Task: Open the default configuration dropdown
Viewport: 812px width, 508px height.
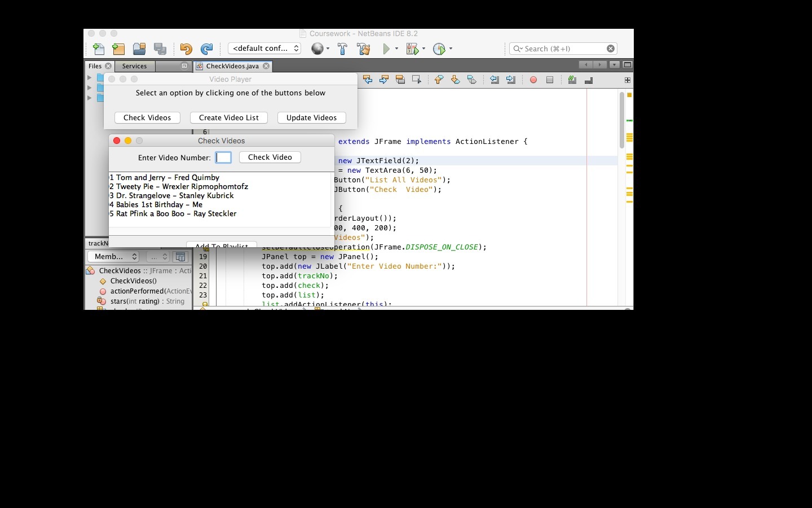Action: 264,49
